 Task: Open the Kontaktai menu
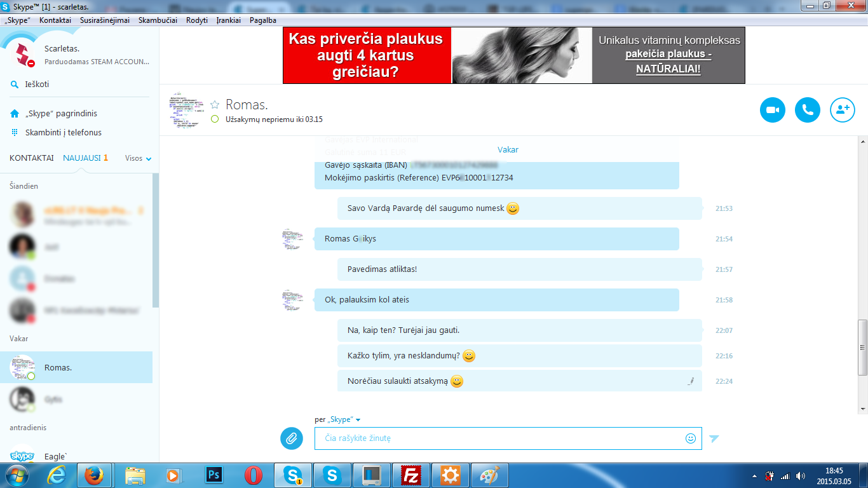pyautogui.click(x=55, y=20)
